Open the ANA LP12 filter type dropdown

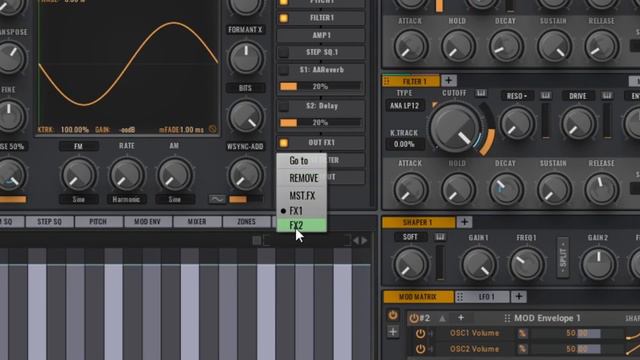pos(404,106)
